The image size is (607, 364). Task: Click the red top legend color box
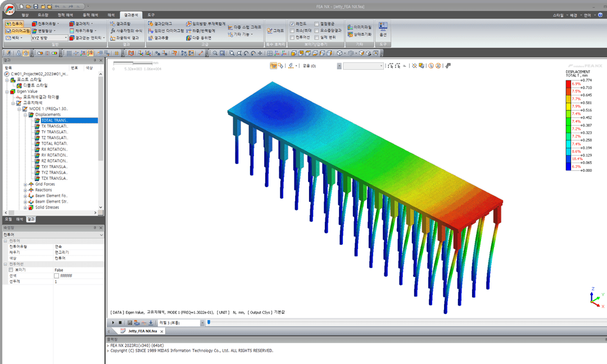568,84
